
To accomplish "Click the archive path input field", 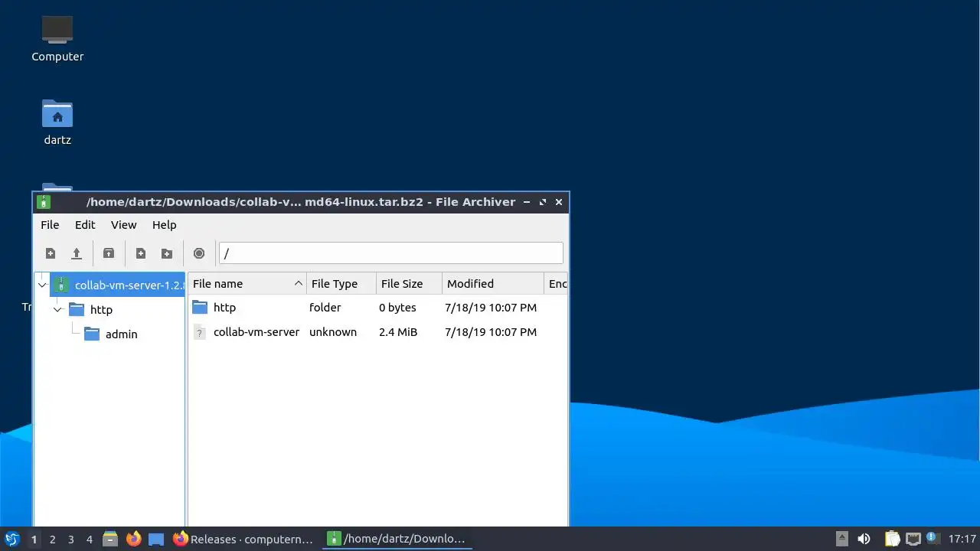I will click(391, 253).
